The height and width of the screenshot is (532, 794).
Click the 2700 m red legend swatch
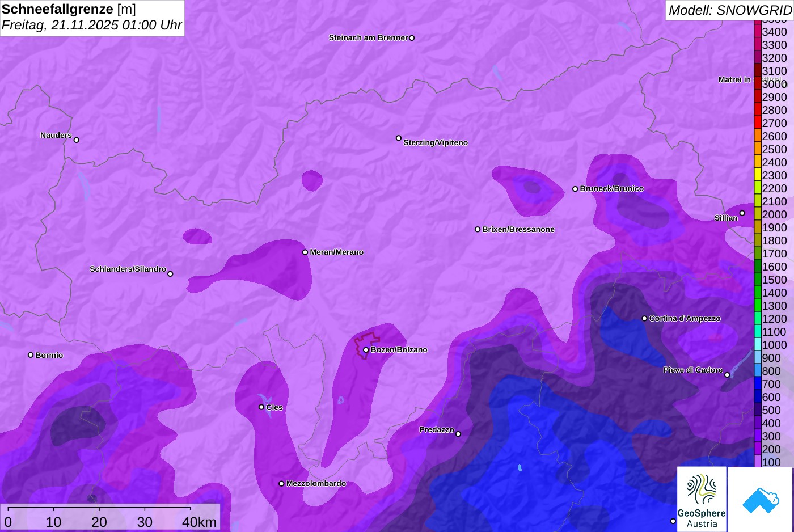(757, 123)
